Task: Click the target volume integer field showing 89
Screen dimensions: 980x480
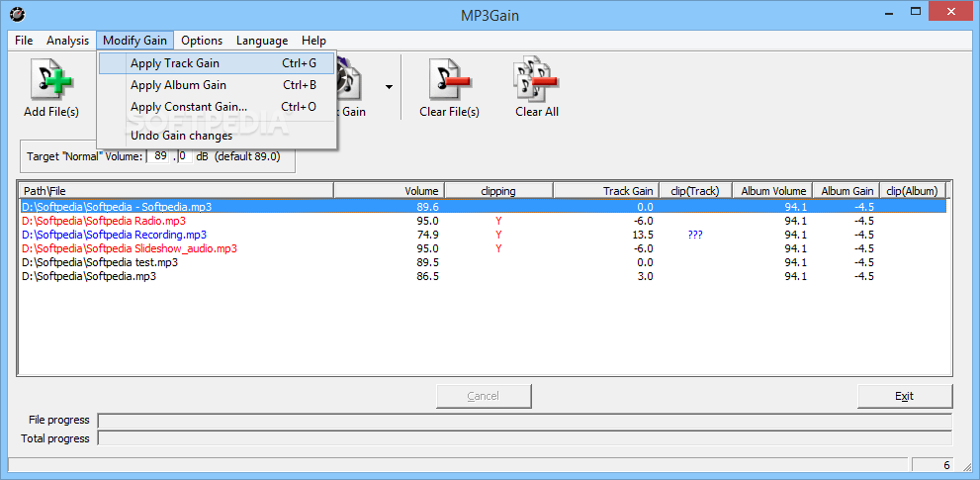Action: (x=159, y=156)
